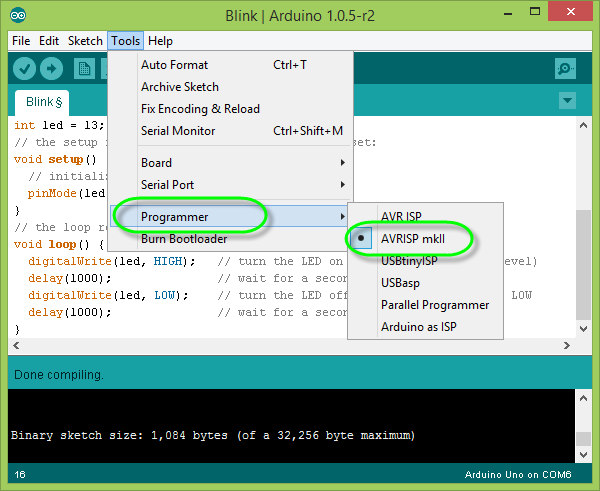Click editor scrollbar up arrow
This screenshot has width=600, height=491.
584,126
